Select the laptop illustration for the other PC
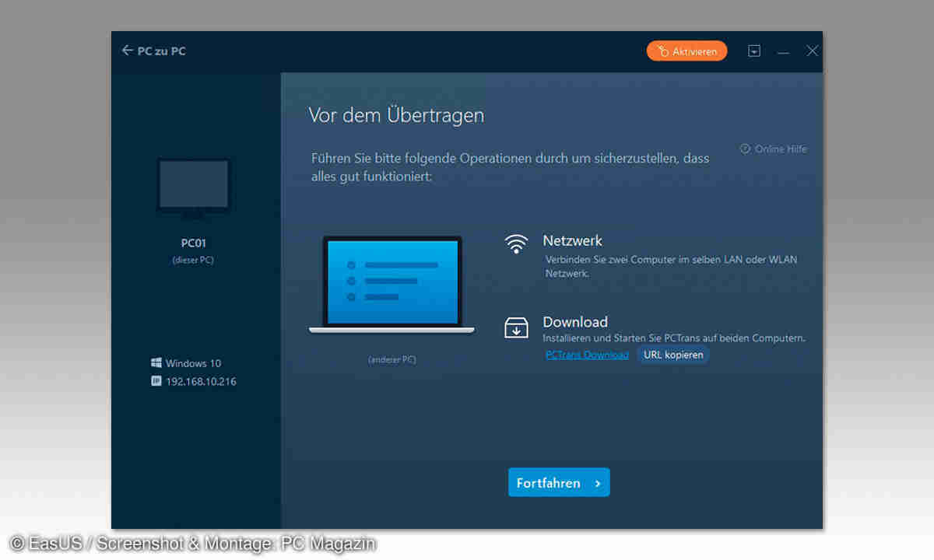Screen dimensions: 934x560 (392, 285)
